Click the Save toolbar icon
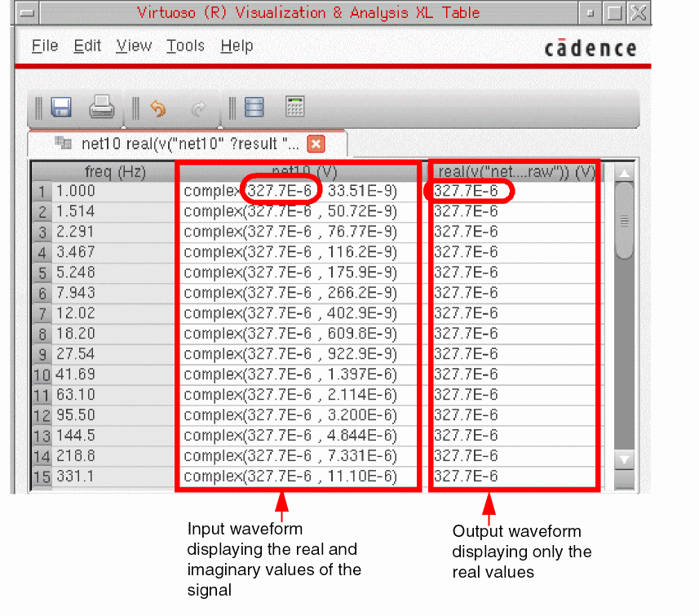The image size is (699, 616). 61,108
